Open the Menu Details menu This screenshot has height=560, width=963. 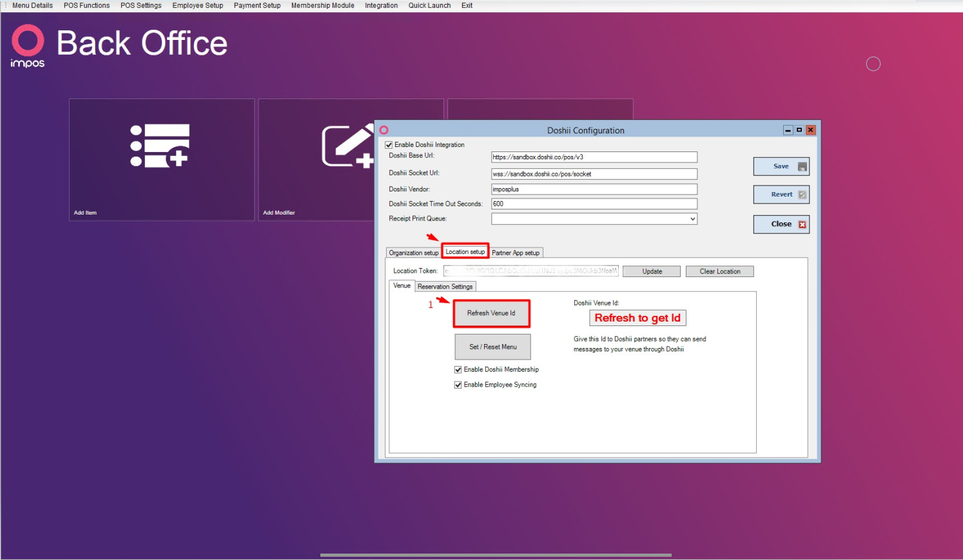coord(32,5)
